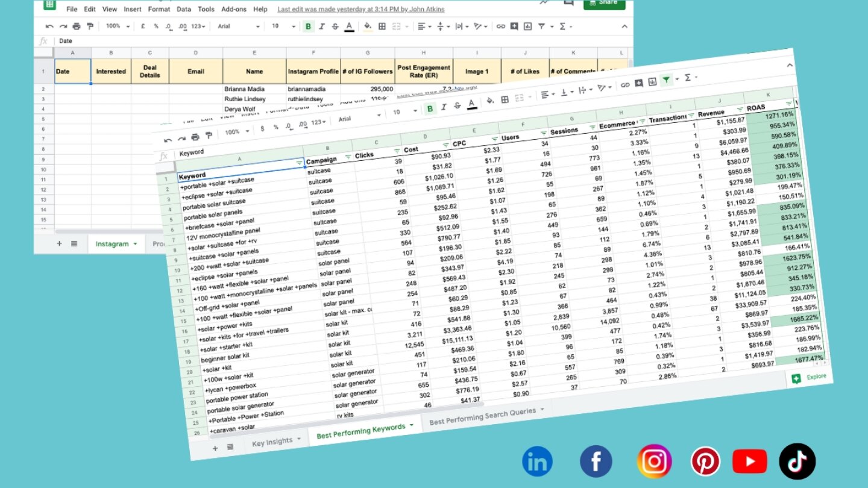Turn off the active filter in keywords toolbar
Screen dimensions: 868x488
click(x=667, y=80)
